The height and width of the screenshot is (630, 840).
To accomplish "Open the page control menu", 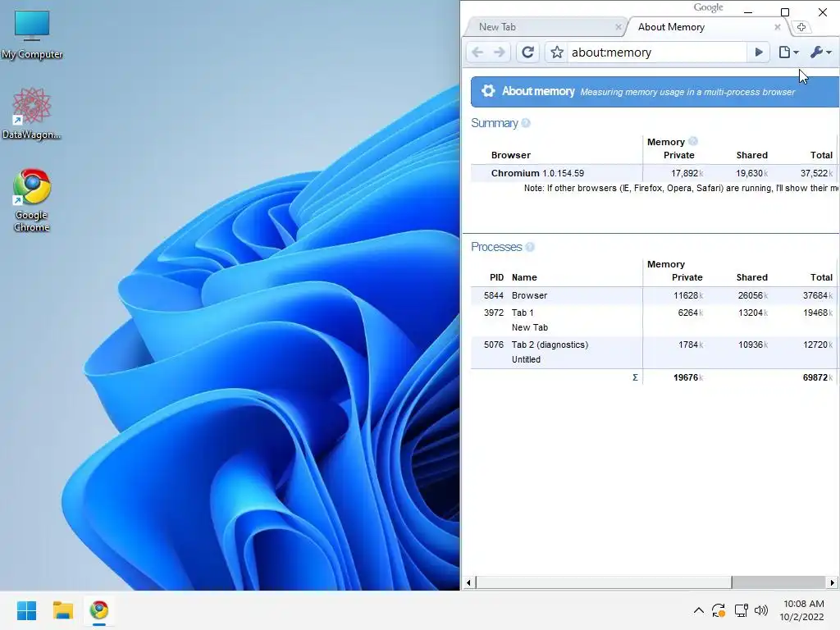I will click(788, 52).
